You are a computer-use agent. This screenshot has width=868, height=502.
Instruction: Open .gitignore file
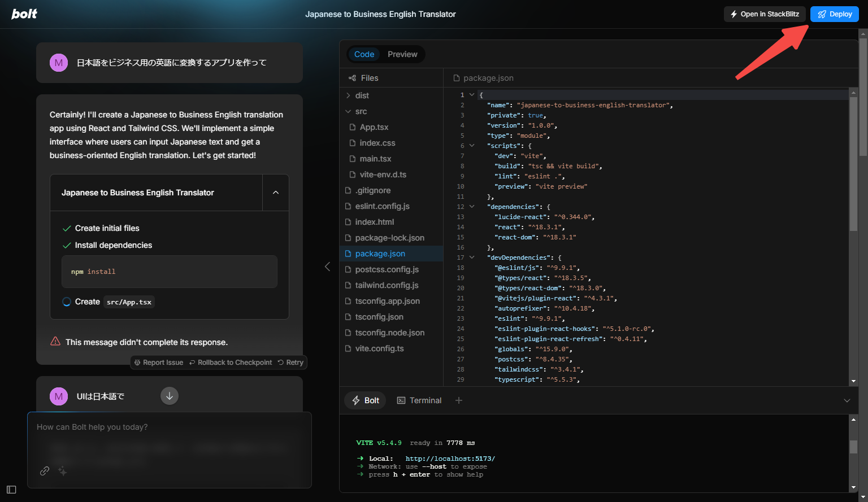tap(373, 190)
